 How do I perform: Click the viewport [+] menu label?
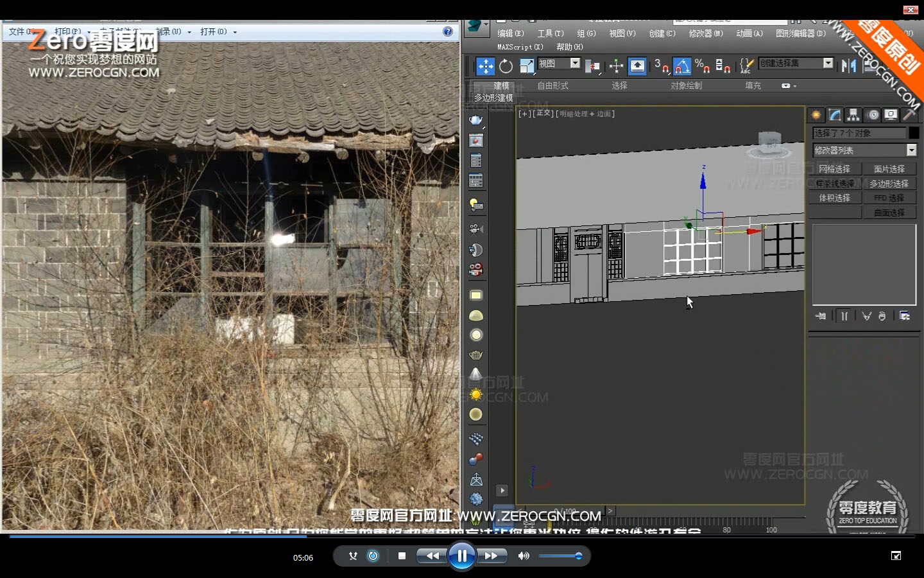tap(525, 114)
